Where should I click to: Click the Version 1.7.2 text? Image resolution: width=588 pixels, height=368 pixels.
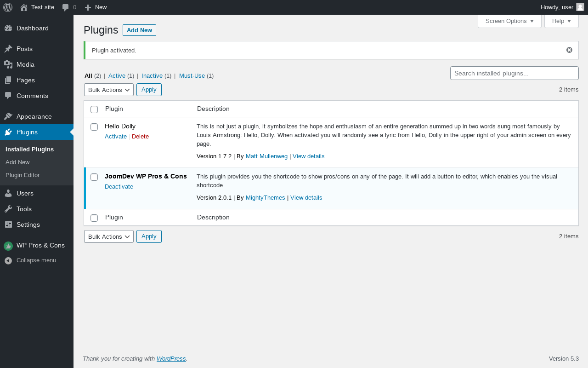214,156
